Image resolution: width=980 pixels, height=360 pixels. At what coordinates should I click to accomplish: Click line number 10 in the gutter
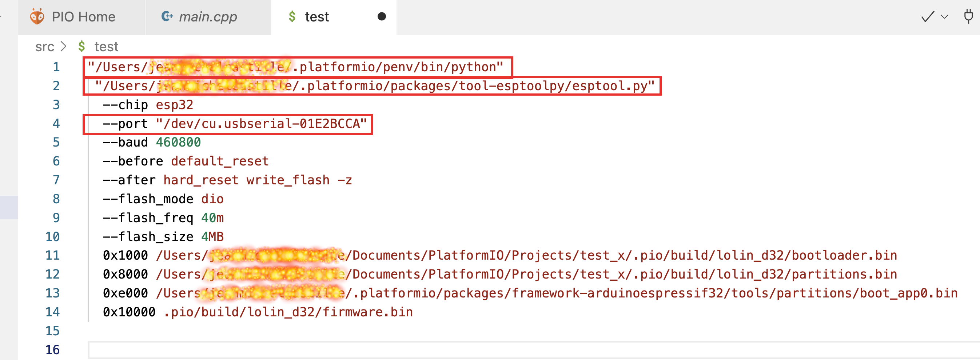click(x=52, y=237)
